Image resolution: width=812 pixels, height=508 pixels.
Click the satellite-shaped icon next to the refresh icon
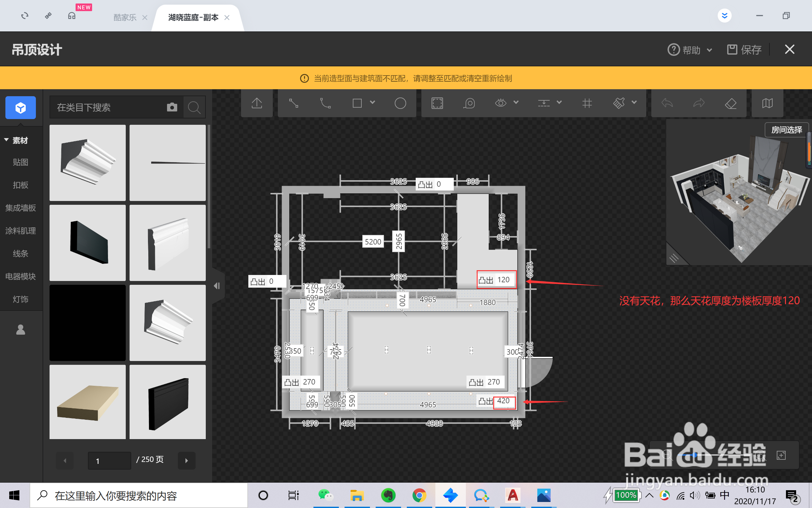coord(48,16)
